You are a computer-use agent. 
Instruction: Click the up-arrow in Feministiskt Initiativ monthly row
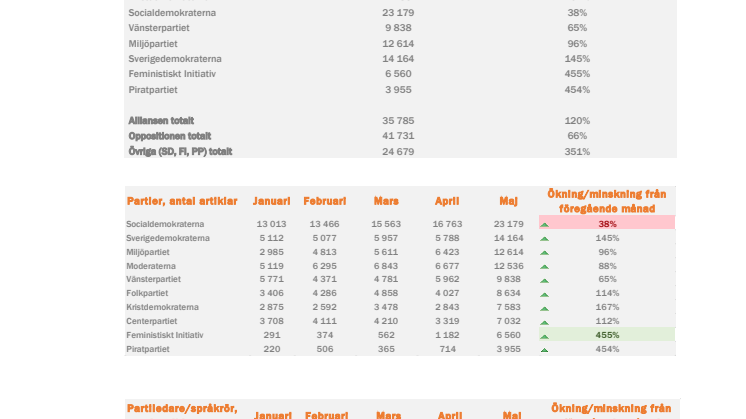545,337
